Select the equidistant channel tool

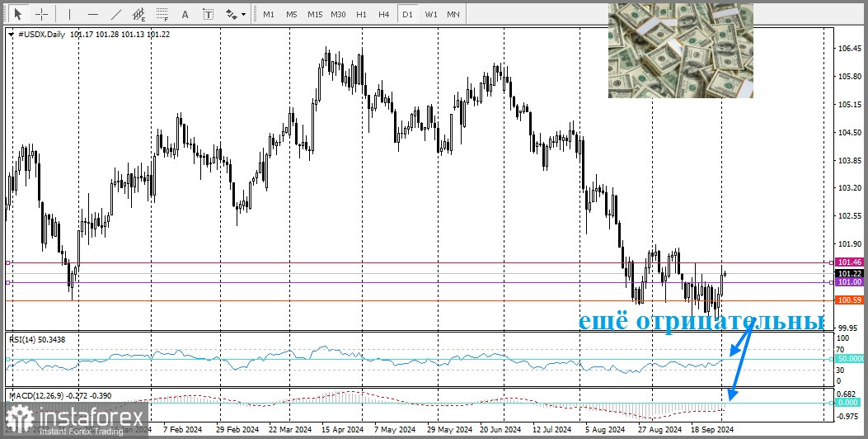click(139, 14)
